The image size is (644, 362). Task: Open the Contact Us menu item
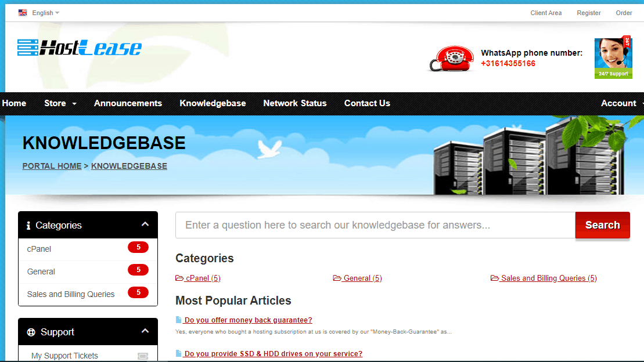(x=367, y=103)
